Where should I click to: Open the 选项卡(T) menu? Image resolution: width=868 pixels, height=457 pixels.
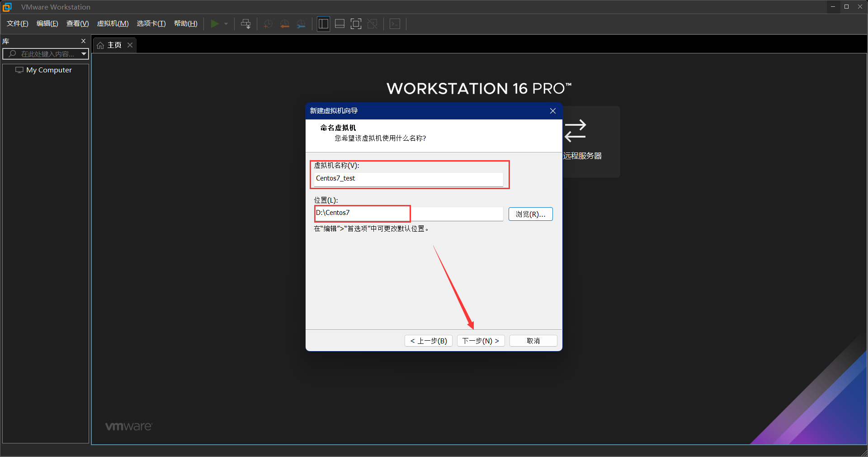pos(151,24)
